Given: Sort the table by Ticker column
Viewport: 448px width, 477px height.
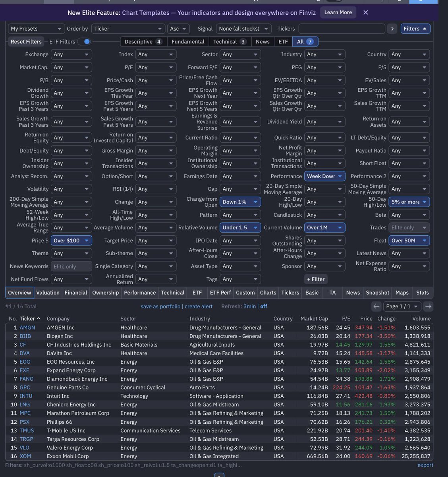Looking at the screenshot, I should point(30,318).
